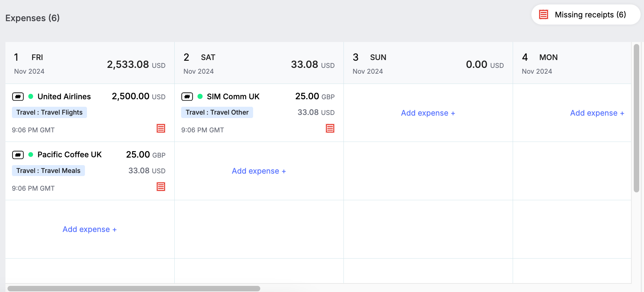The width and height of the screenshot is (644, 292).
Task: Click missing receipt icon for SIM Comm UK
Action: pos(330,128)
